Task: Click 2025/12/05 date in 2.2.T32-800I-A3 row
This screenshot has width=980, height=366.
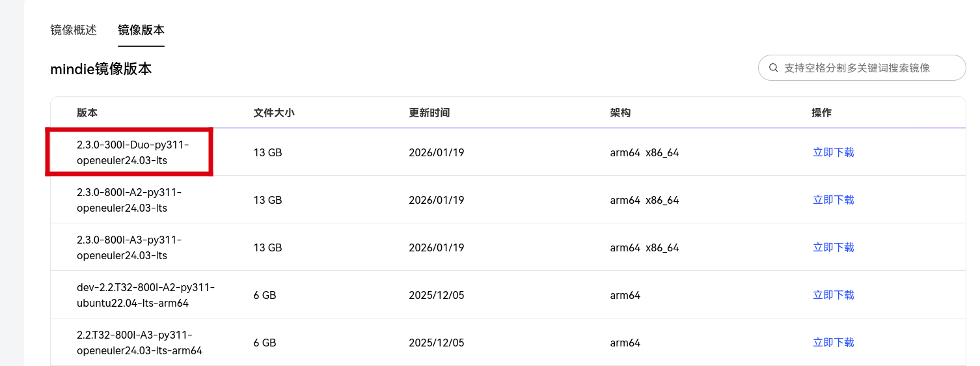Action: (x=436, y=343)
